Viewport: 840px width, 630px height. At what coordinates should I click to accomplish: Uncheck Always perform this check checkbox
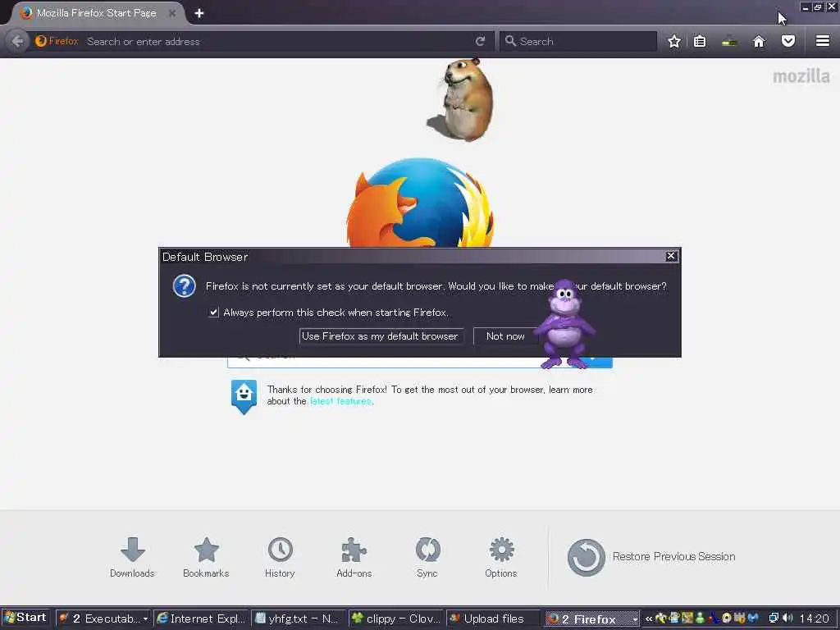pos(214,313)
